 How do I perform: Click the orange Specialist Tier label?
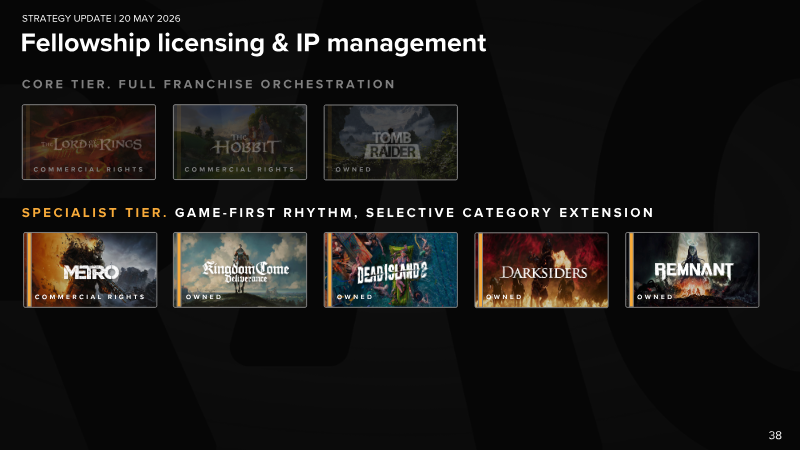(95, 213)
